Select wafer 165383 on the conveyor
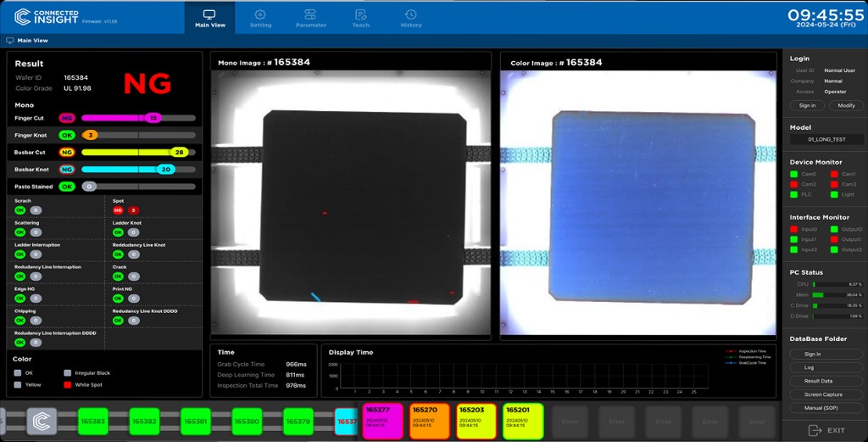 coord(93,422)
